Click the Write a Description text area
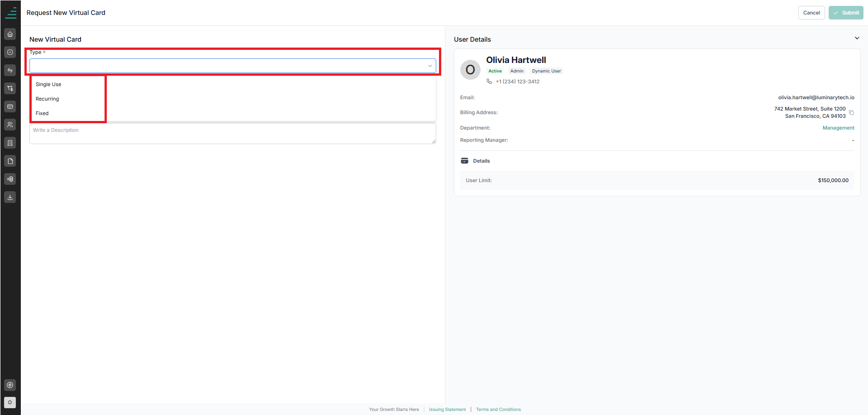The height and width of the screenshot is (415, 868). tap(233, 134)
